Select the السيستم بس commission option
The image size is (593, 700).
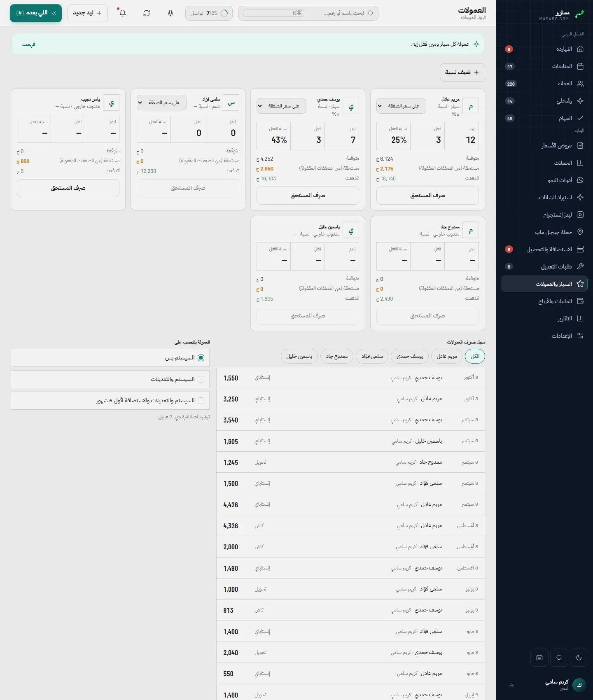click(110, 358)
